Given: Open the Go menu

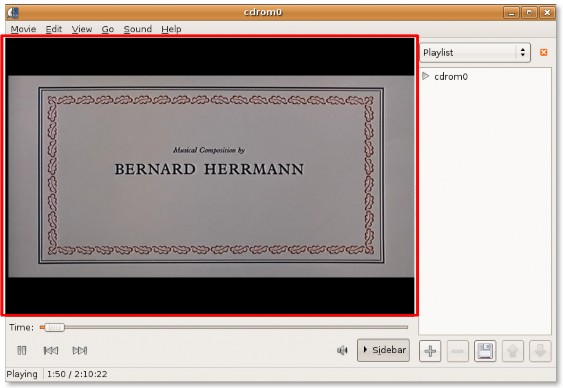Looking at the screenshot, I should point(108,29).
